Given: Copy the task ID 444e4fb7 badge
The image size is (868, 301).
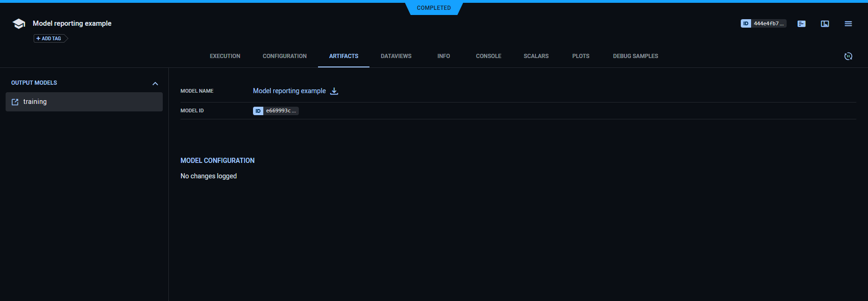Looking at the screenshot, I should tap(763, 23).
